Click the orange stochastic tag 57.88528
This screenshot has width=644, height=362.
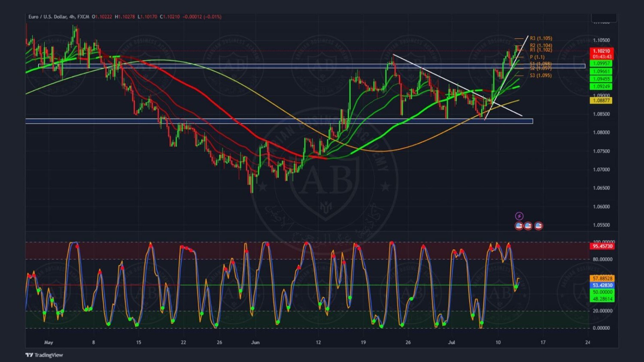point(603,278)
